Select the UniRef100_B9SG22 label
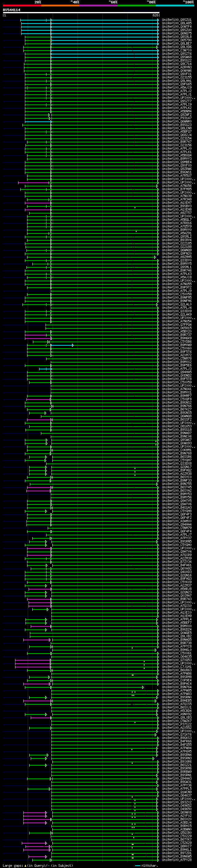This screenshot has height=868, width=197. tap(176, 60)
